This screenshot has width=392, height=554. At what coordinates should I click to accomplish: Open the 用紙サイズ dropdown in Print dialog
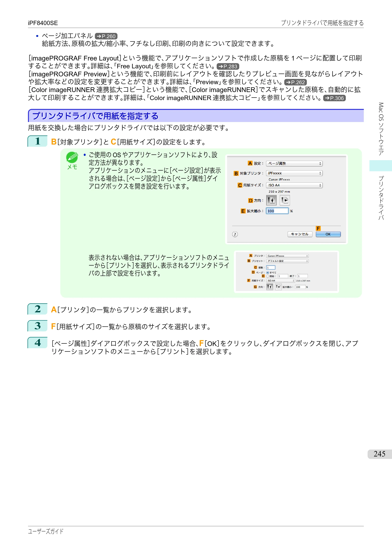coord(281,281)
